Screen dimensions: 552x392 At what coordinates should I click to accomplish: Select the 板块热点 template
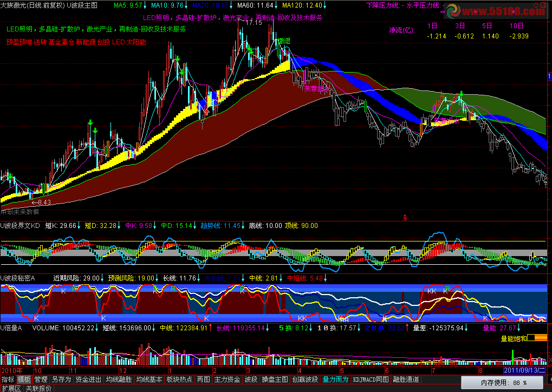[x=179, y=380]
